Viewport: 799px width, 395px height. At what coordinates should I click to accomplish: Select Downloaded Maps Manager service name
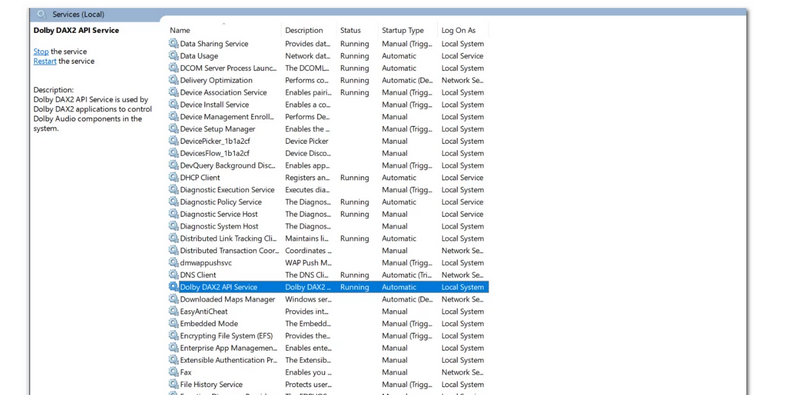(x=227, y=299)
